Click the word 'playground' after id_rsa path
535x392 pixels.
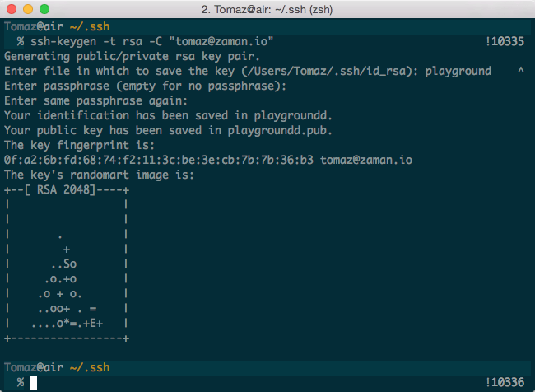[x=458, y=72]
